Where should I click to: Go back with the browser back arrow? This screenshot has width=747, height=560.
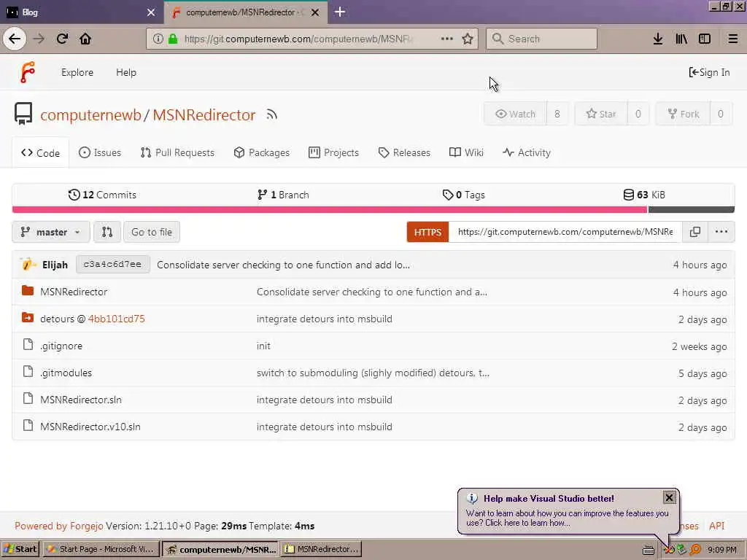pos(15,39)
